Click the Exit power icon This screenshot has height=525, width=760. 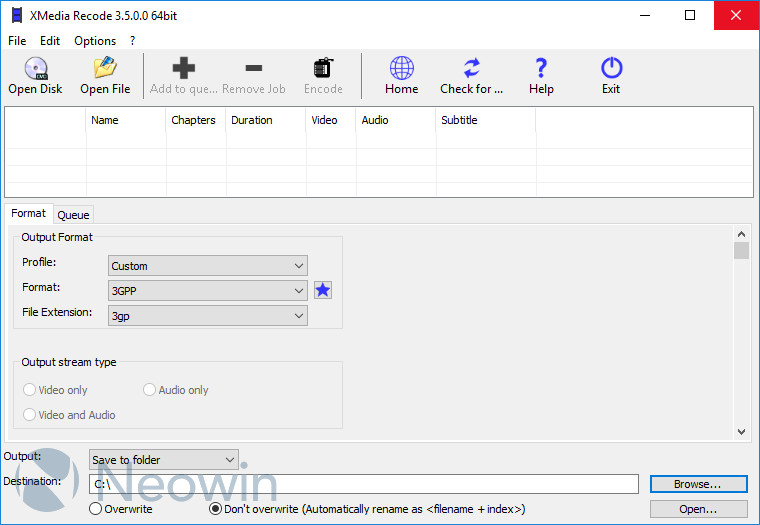pyautogui.click(x=611, y=69)
